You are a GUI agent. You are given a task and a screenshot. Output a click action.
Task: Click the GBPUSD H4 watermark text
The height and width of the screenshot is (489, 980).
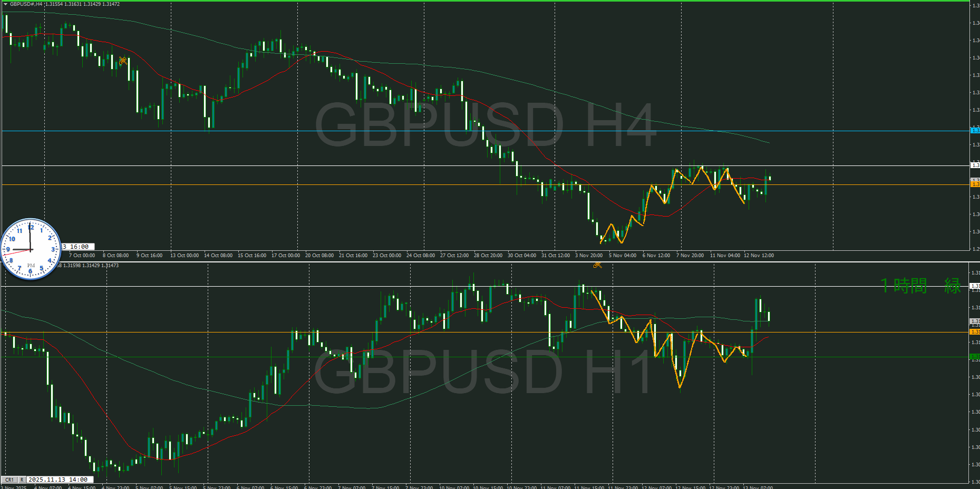[x=485, y=125]
